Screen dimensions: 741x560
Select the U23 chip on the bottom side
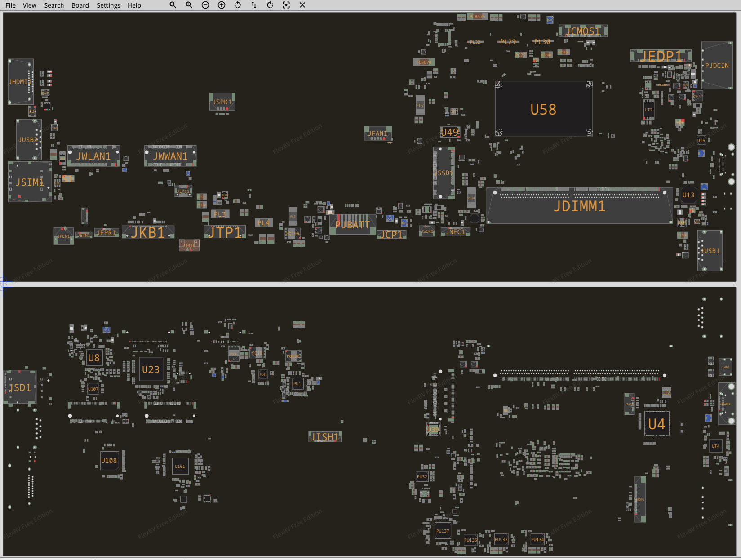(x=151, y=369)
